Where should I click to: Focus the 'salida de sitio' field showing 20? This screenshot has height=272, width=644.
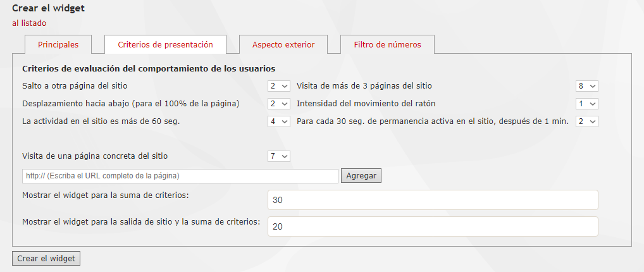point(433,227)
